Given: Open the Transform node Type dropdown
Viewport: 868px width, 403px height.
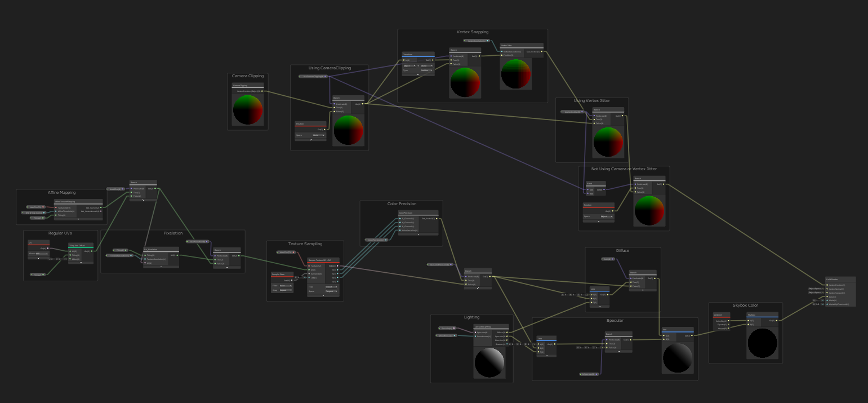Looking at the screenshot, I should [426, 70].
